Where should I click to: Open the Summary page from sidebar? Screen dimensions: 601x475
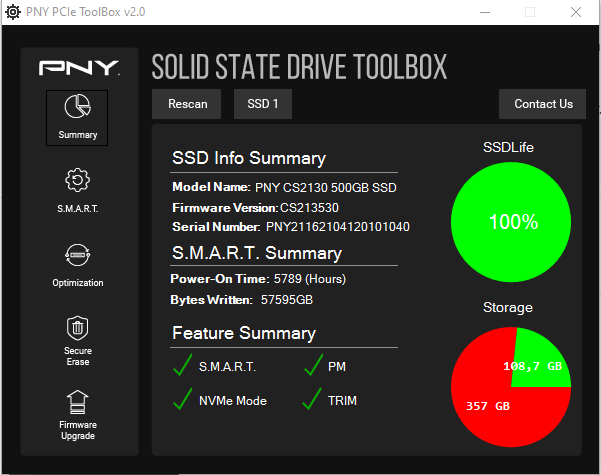coord(77,118)
